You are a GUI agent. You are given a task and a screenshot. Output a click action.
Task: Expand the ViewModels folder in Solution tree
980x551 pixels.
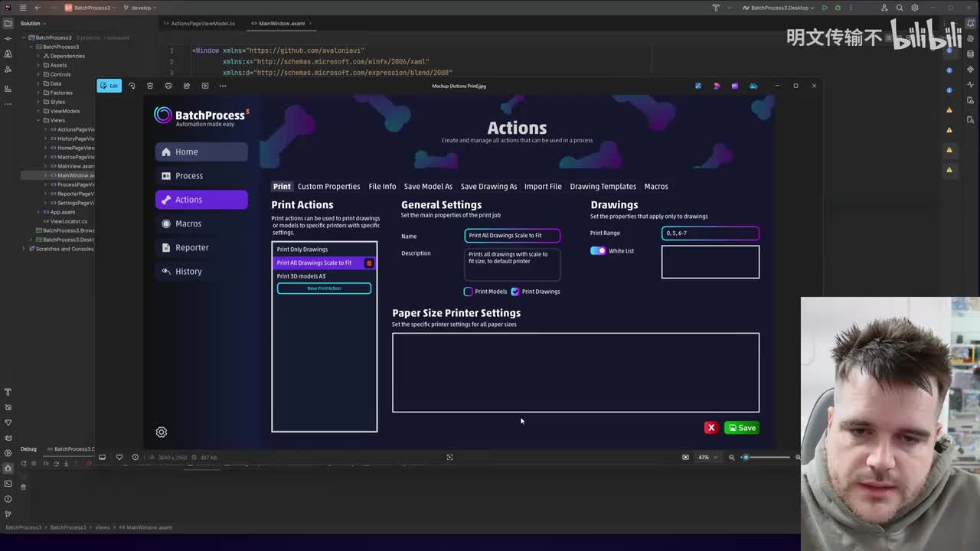[38, 111]
